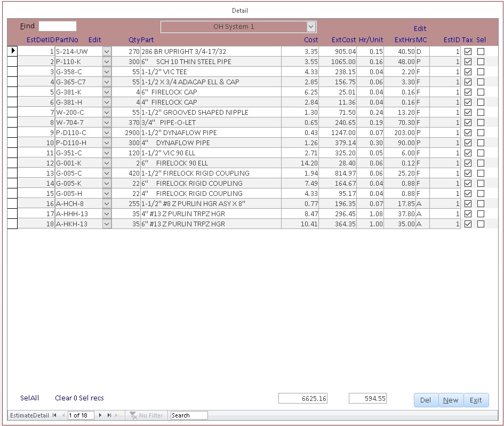Click new blank record navigation icon
This screenshot has height=426, width=504.
[118, 415]
